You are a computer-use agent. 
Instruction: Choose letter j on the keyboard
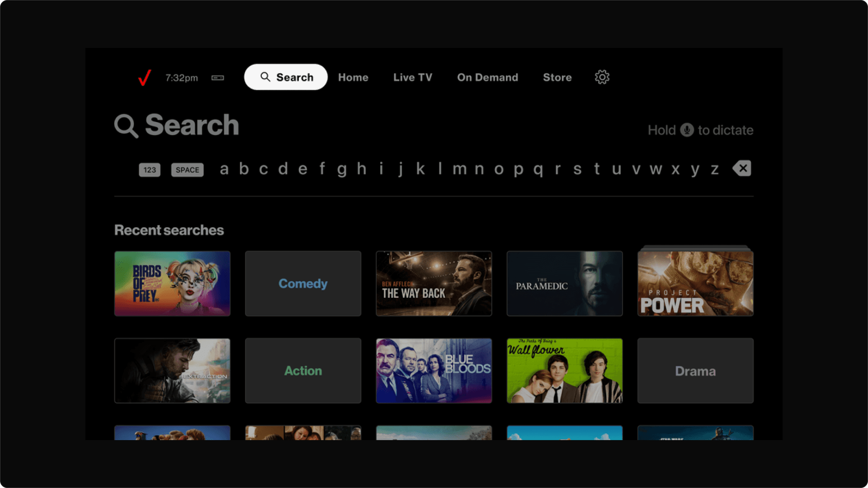(x=401, y=170)
